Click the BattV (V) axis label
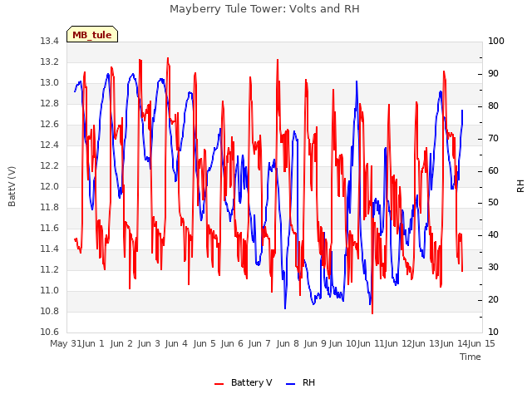Image resolution: width=532 pixels, height=399 pixels. (12, 186)
